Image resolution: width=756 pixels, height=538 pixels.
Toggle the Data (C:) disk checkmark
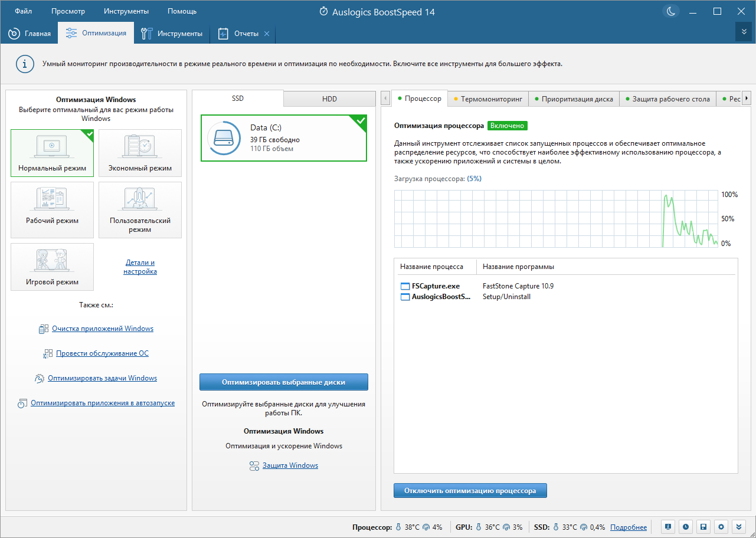[x=361, y=120]
